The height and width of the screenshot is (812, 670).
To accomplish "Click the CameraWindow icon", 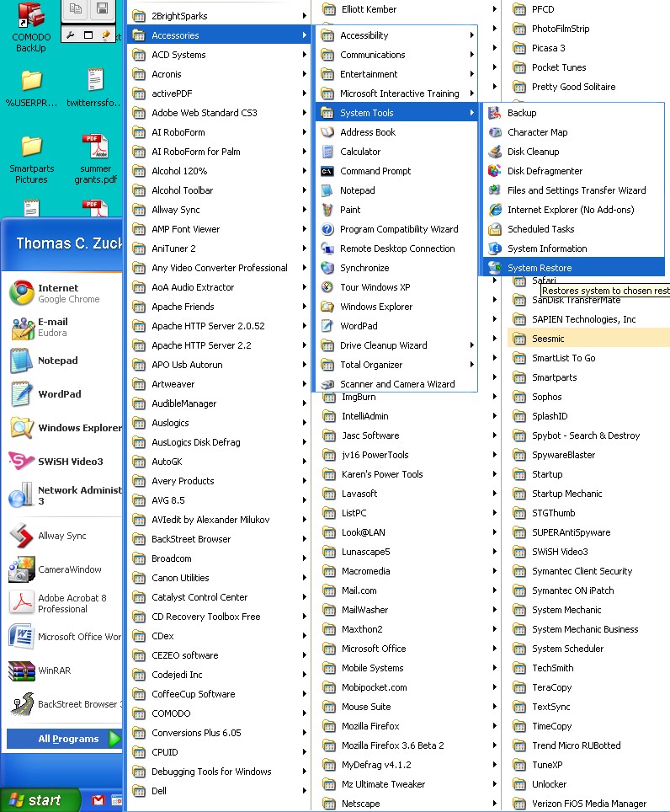I will coord(21,569).
